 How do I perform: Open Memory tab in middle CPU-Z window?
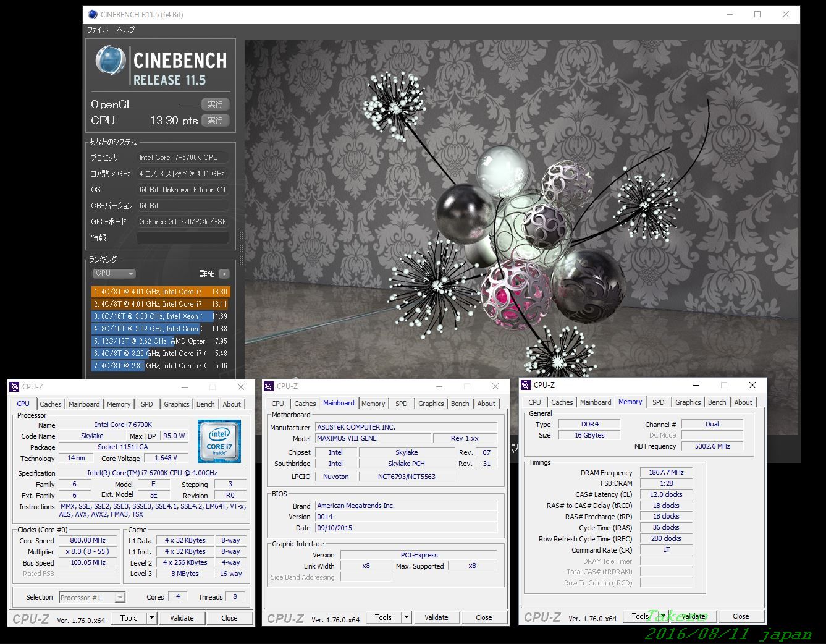[373, 404]
